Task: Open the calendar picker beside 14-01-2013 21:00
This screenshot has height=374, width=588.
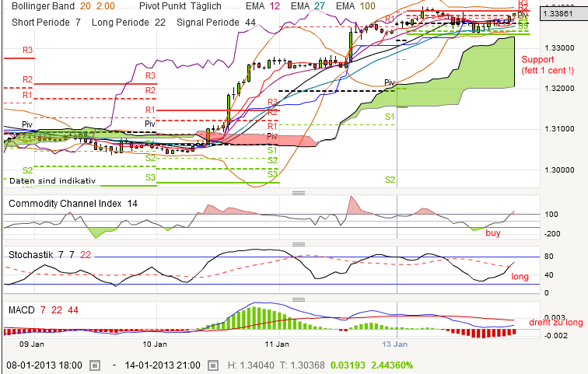Action: coord(213,365)
